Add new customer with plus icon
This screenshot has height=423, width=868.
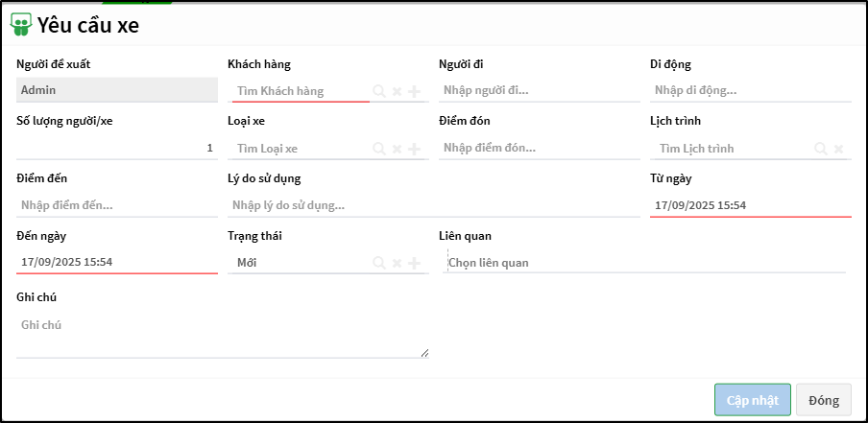click(x=414, y=91)
